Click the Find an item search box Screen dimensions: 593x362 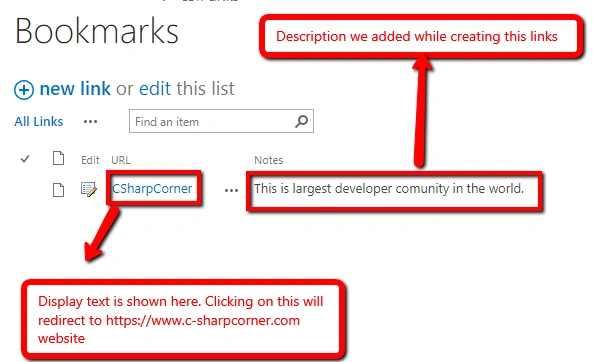pos(221,121)
